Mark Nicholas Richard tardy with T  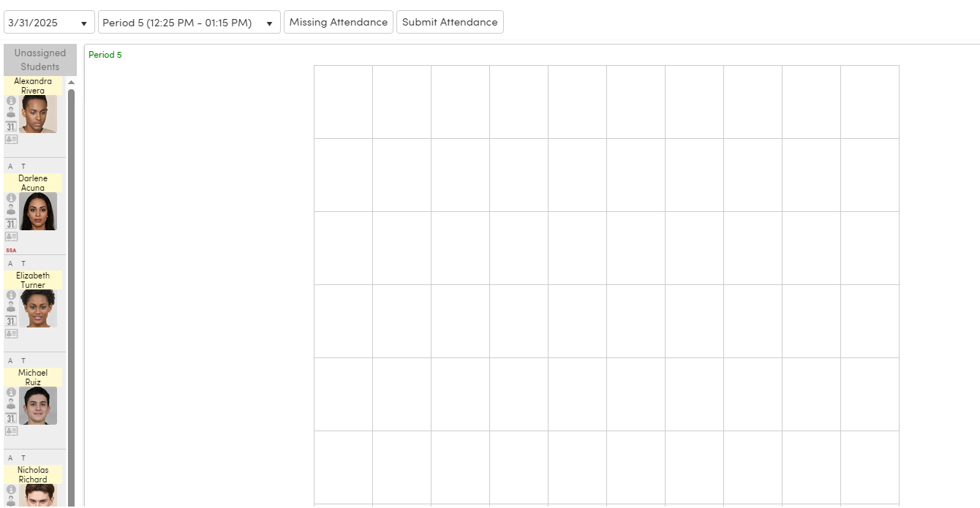click(x=23, y=458)
